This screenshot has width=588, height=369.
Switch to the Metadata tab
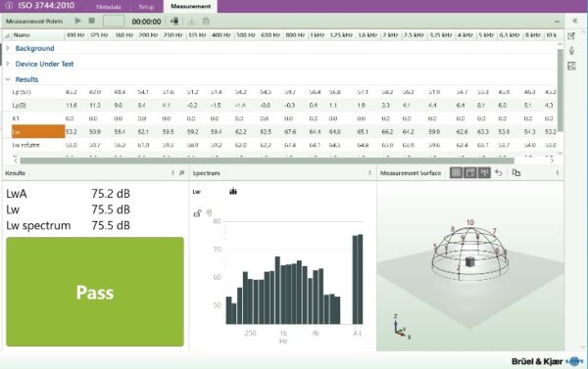[109, 7]
